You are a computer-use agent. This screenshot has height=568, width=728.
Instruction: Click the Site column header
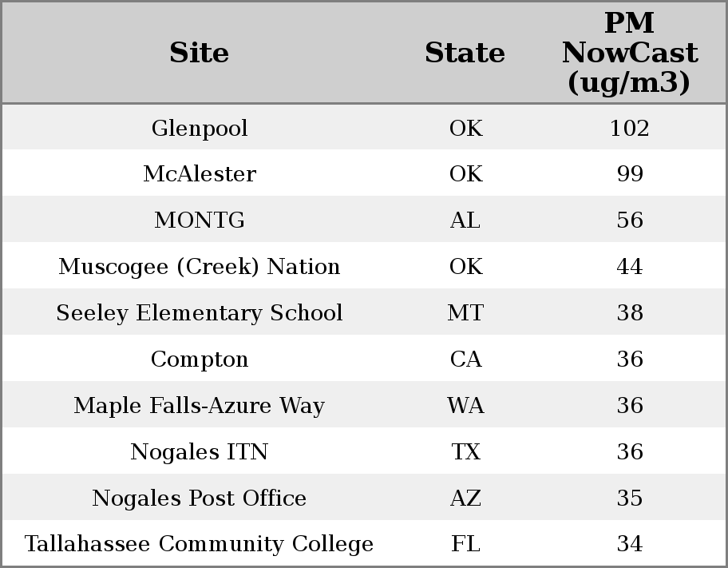(x=199, y=53)
